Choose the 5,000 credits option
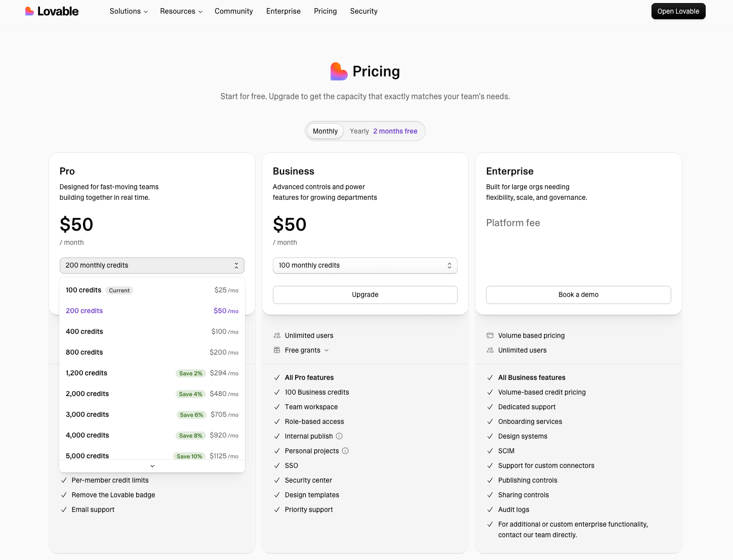 [x=152, y=453]
